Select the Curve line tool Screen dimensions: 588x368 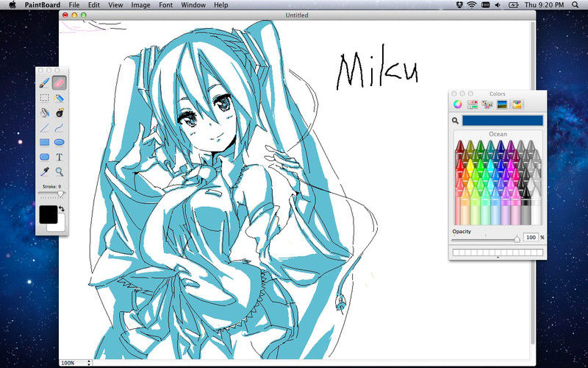coord(60,128)
